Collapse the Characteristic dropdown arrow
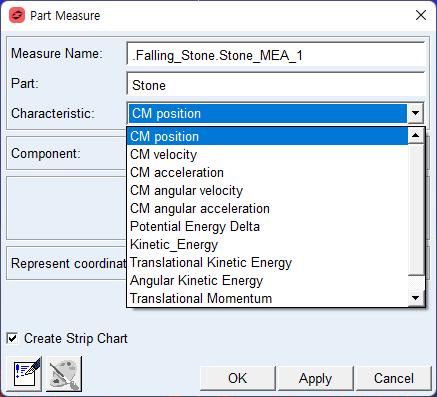 click(415, 113)
